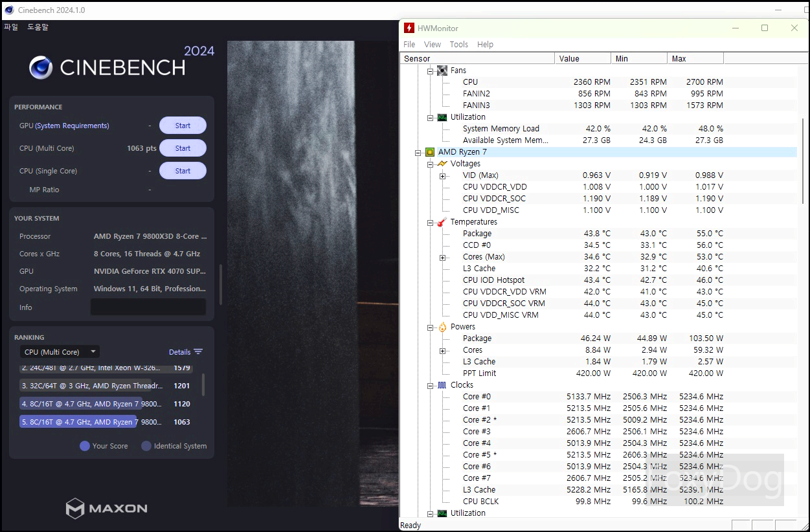This screenshot has width=810, height=532.
Task: Select ranking entry with score 1120
Action: [107, 404]
